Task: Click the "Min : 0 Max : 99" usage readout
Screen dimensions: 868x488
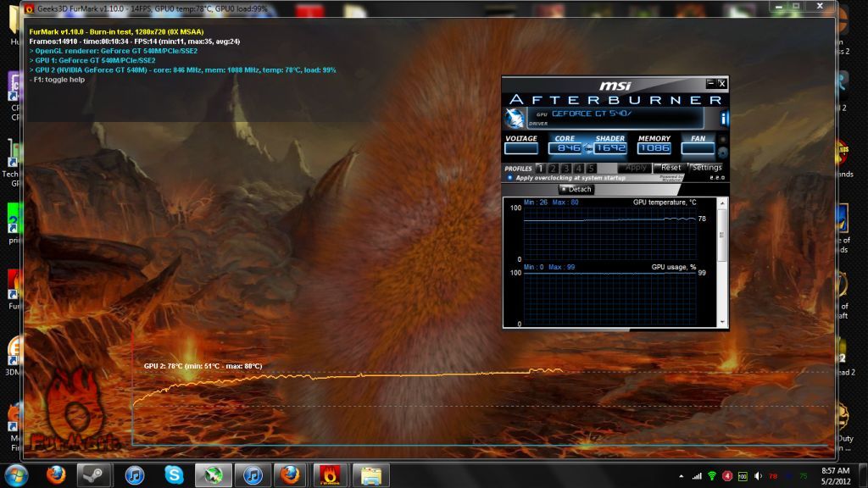Action: (549, 267)
